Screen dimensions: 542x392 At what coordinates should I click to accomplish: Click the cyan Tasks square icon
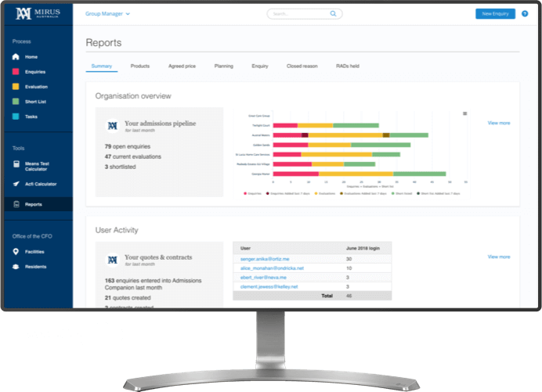coord(16,117)
